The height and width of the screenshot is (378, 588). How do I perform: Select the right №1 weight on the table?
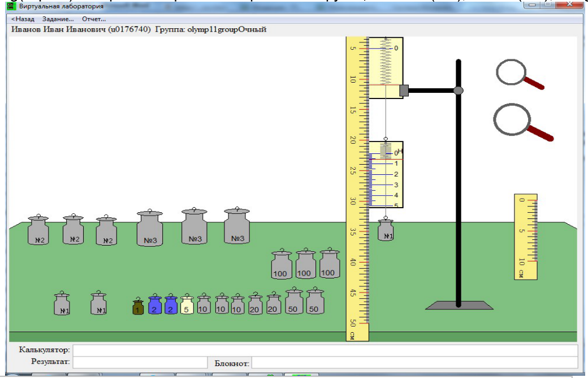pos(98,303)
